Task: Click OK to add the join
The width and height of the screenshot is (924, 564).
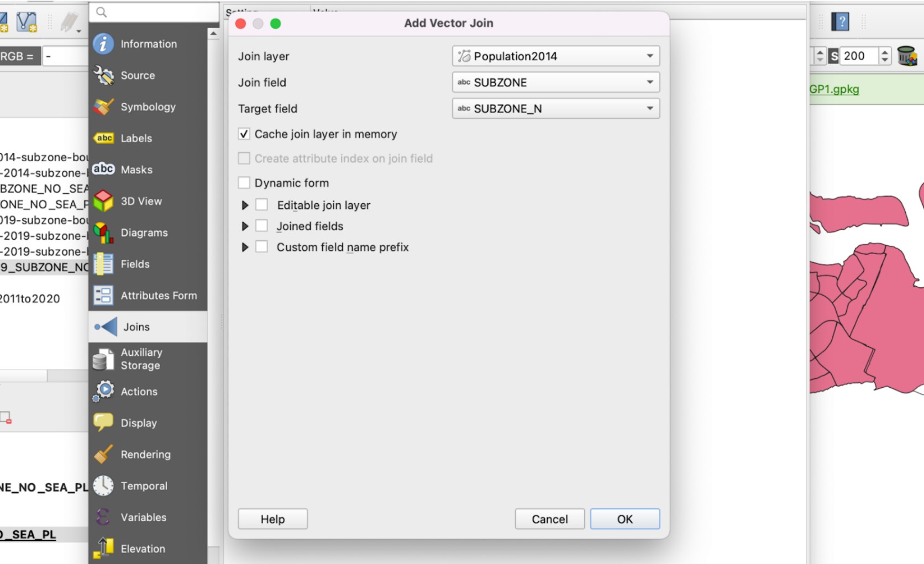Action: coord(624,519)
